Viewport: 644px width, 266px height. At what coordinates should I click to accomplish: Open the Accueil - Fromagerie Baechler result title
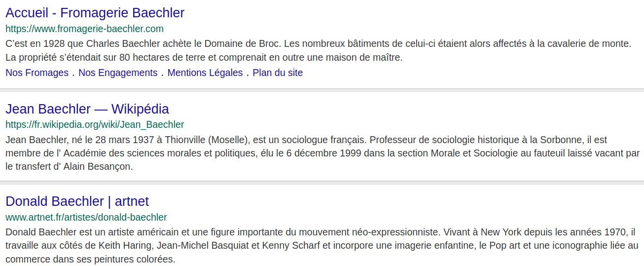click(x=95, y=13)
